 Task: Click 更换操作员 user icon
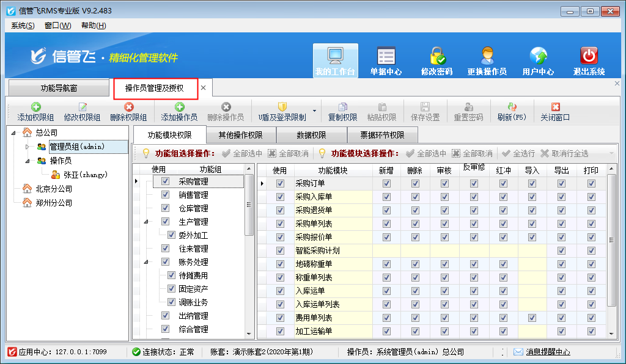pyautogui.click(x=487, y=56)
